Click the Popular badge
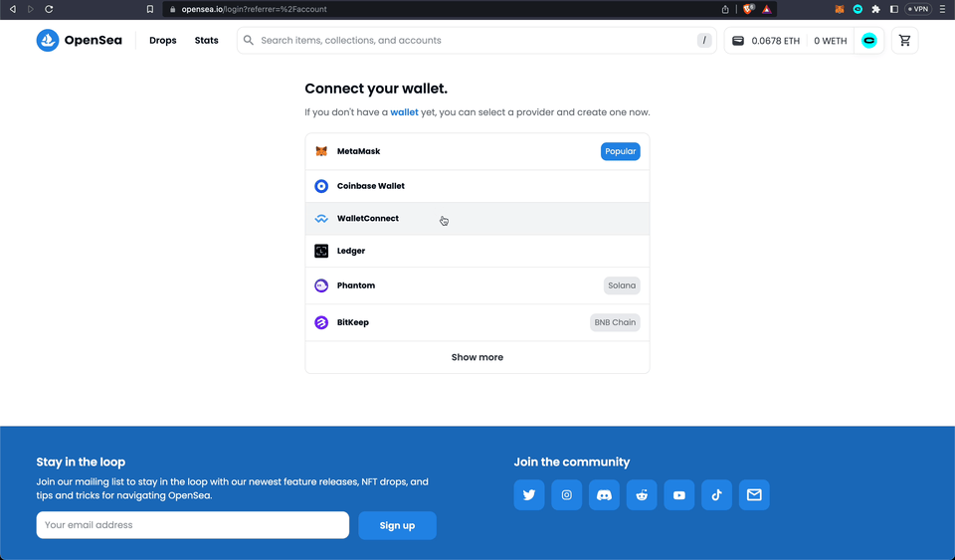This screenshot has height=560, width=955. point(620,151)
